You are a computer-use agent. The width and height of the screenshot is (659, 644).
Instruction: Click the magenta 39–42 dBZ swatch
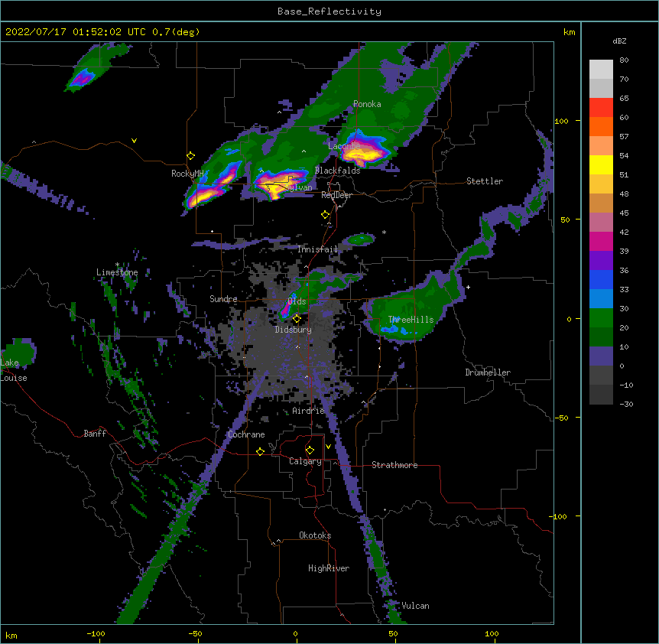pos(601,241)
